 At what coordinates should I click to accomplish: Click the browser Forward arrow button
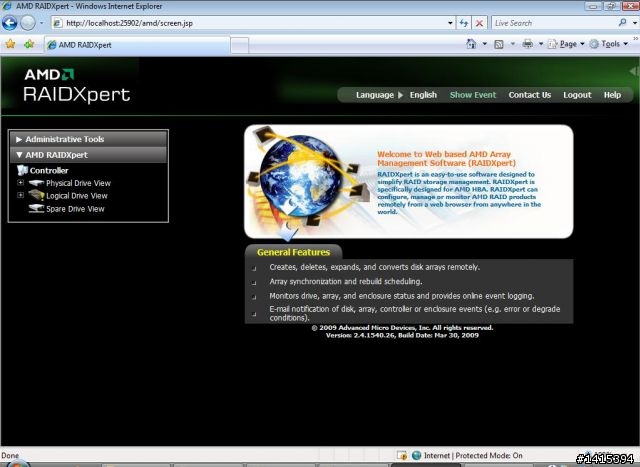pos(28,23)
